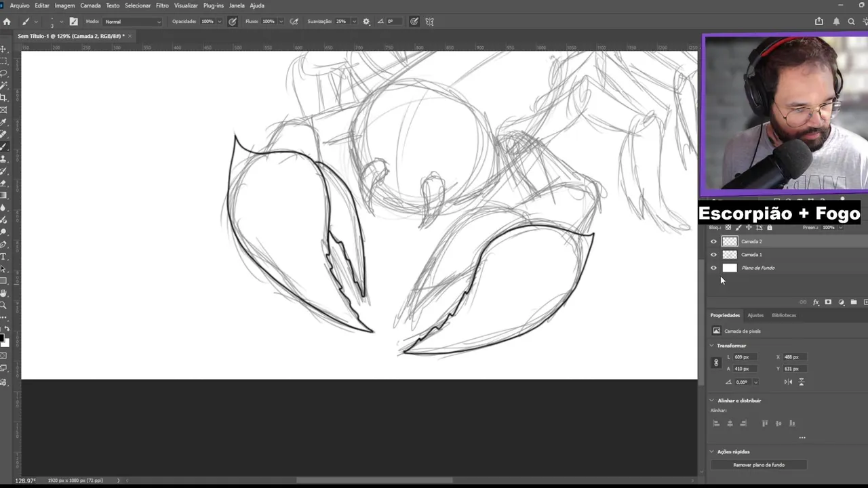Create a new adjustment layer

(x=841, y=302)
